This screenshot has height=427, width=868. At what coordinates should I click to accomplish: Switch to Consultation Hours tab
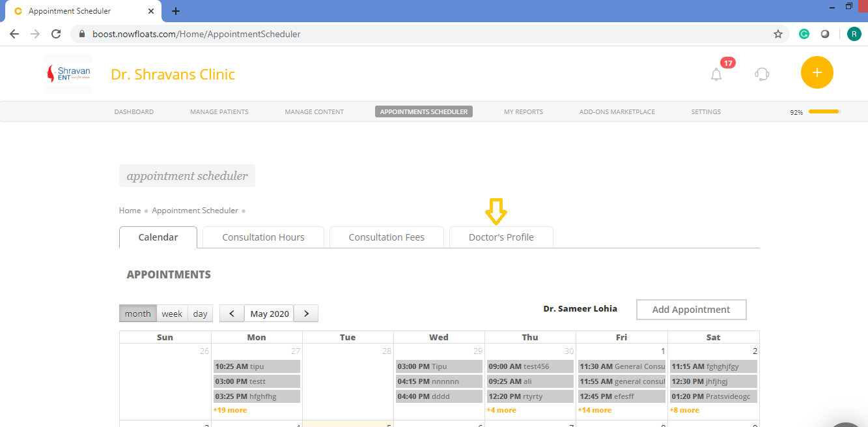tap(264, 237)
